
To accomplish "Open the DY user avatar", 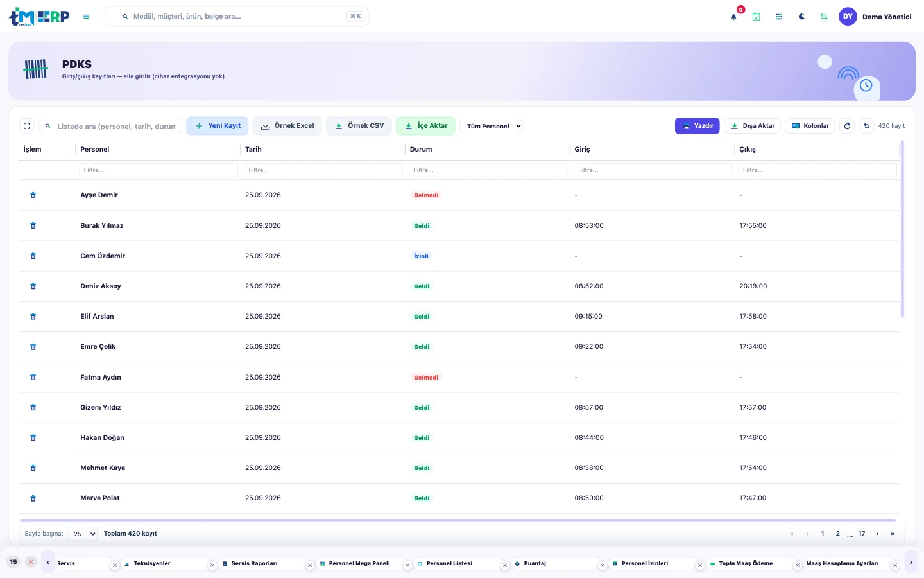I will tap(848, 17).
